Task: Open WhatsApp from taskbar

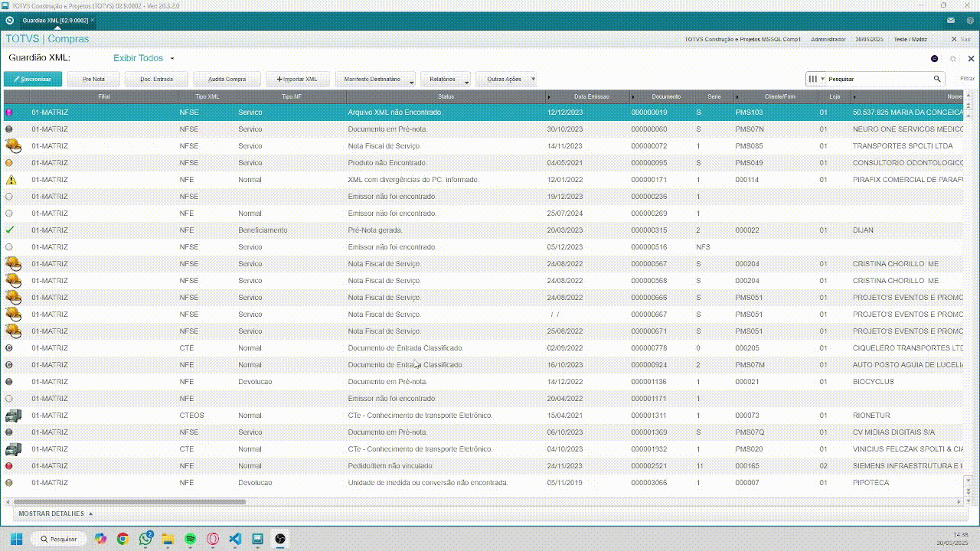Action: tap(145, 539)
